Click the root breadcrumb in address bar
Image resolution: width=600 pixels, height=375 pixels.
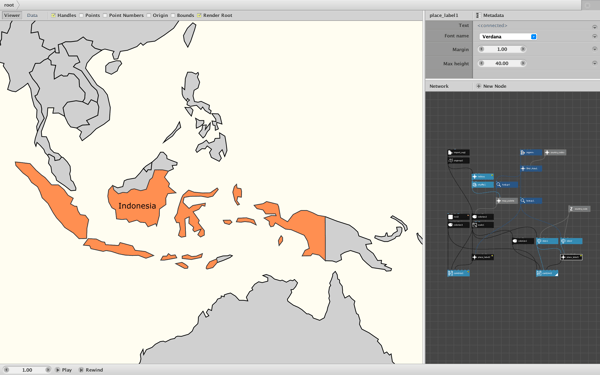[x=9, y=5]
